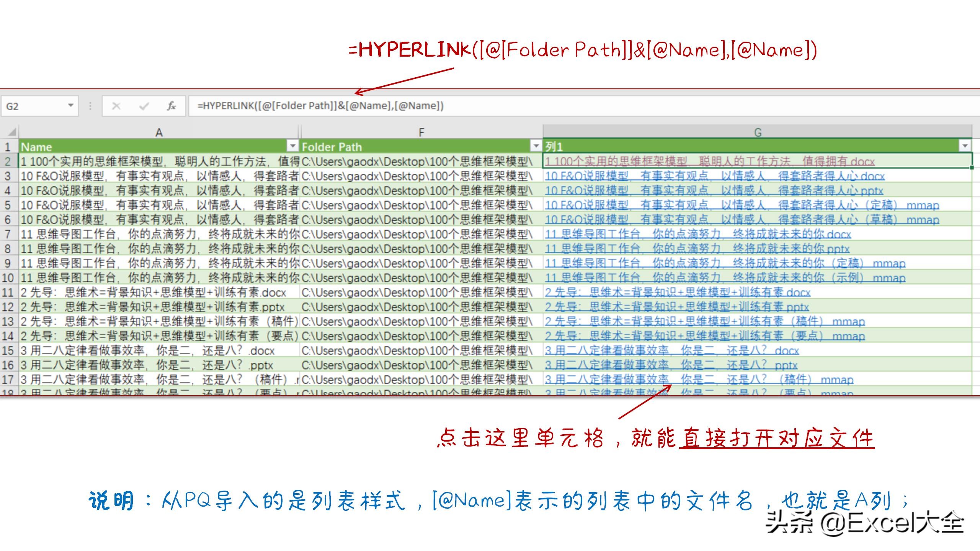Select column A header
The image size is (980, 551).
tap(159, 132)
